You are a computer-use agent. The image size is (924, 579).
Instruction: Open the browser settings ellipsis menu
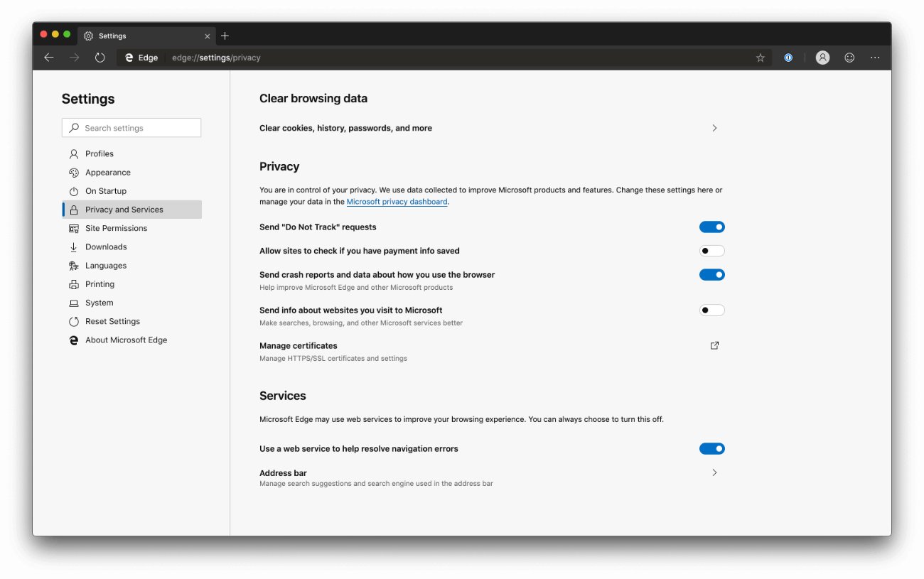click(x=875, y=58)
